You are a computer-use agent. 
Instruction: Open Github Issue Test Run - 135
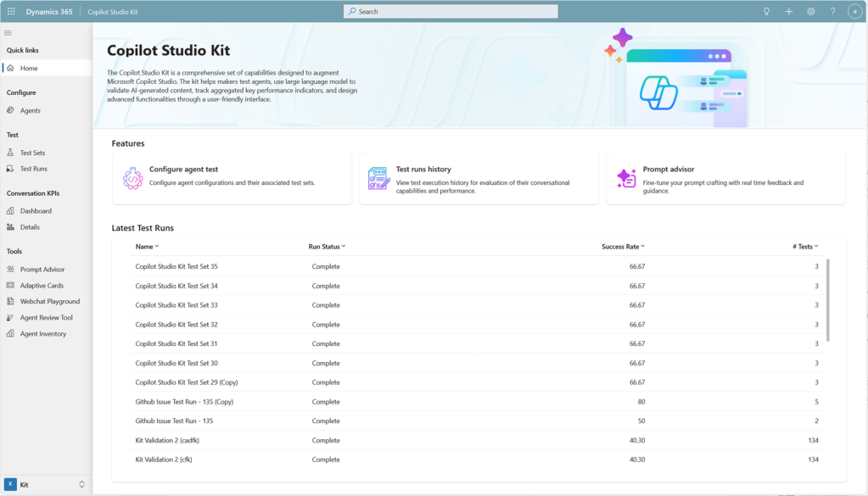174,421
